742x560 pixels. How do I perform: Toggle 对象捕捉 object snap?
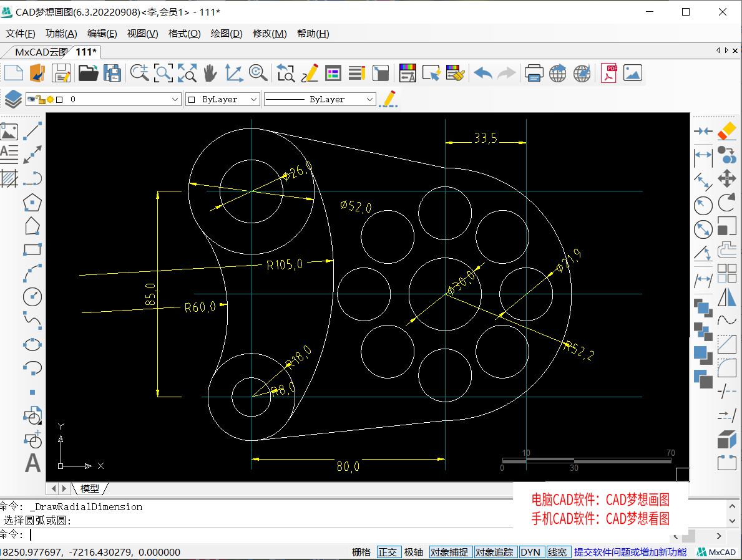[x=449, y=552]
